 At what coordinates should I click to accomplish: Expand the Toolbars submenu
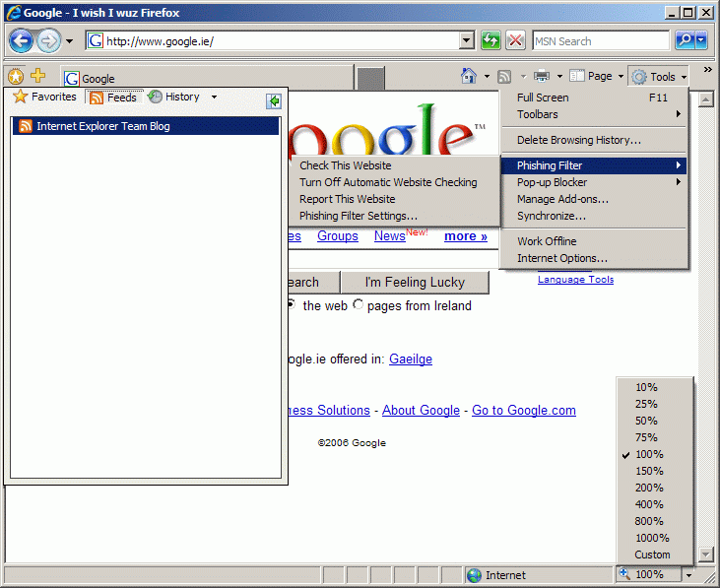pyautogui.click(x=594, y=114)
